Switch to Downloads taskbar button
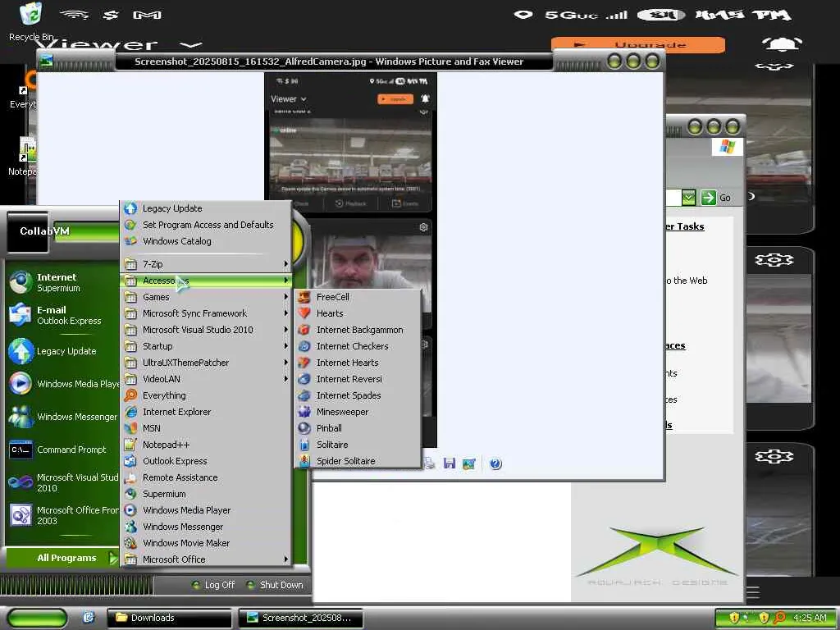 [x=169, y=618]
